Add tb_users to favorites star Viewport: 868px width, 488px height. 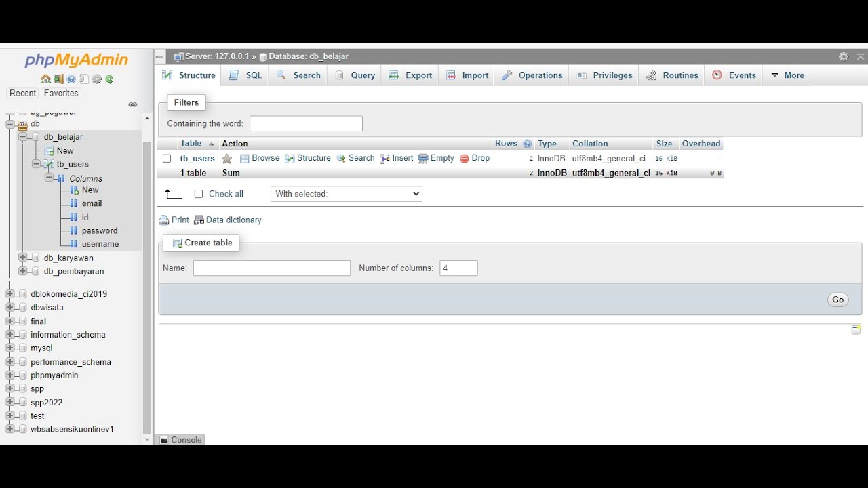227,159
